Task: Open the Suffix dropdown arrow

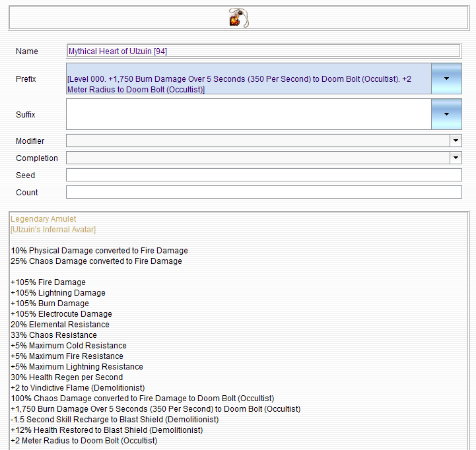Action: coord(446,114)
